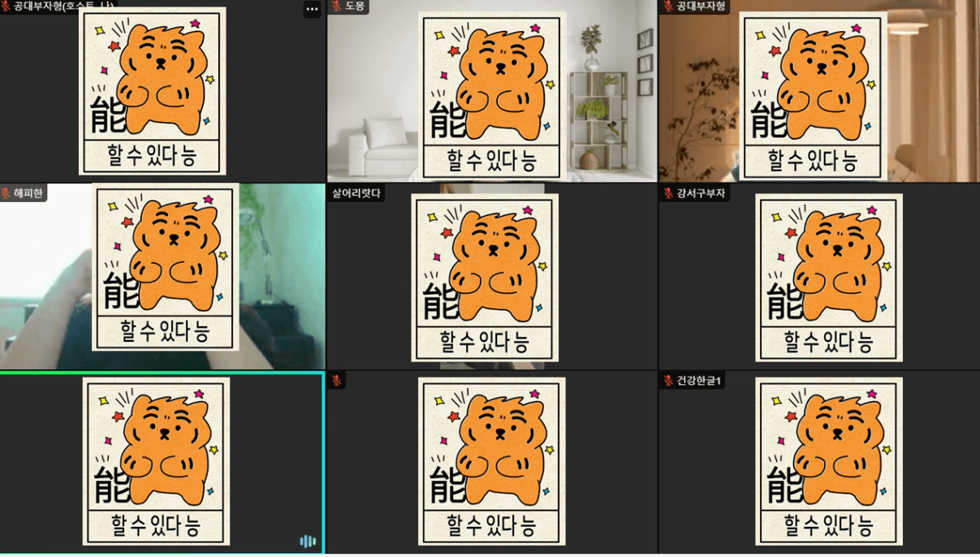This screenshot has height=557, width=980.
Task: Click the 살어리랏다 name label
Action: pyautogui.click(x=356, y=193)
